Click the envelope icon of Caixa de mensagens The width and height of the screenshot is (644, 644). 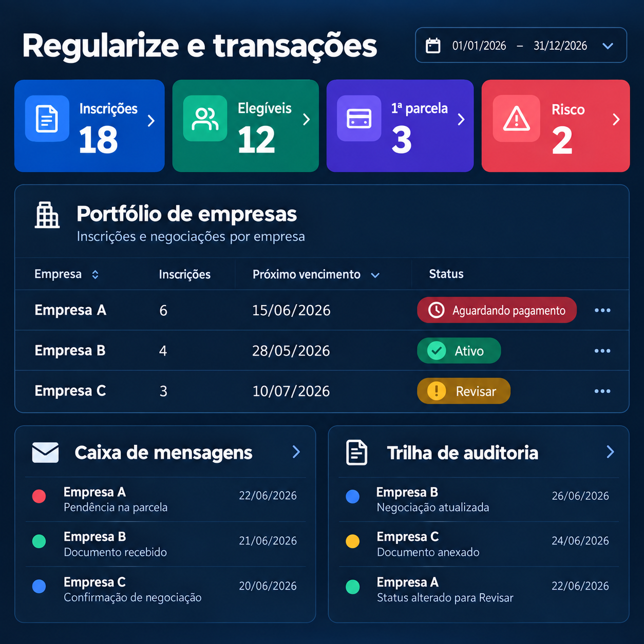[x=45, y=452]
